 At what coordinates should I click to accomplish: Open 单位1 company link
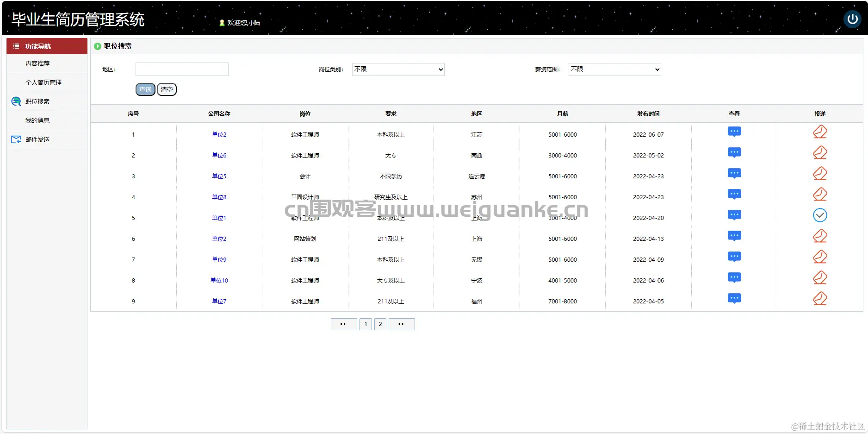pos(219,218)
